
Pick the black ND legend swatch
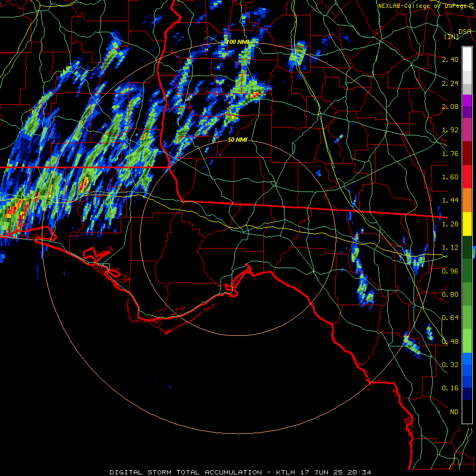467,411
